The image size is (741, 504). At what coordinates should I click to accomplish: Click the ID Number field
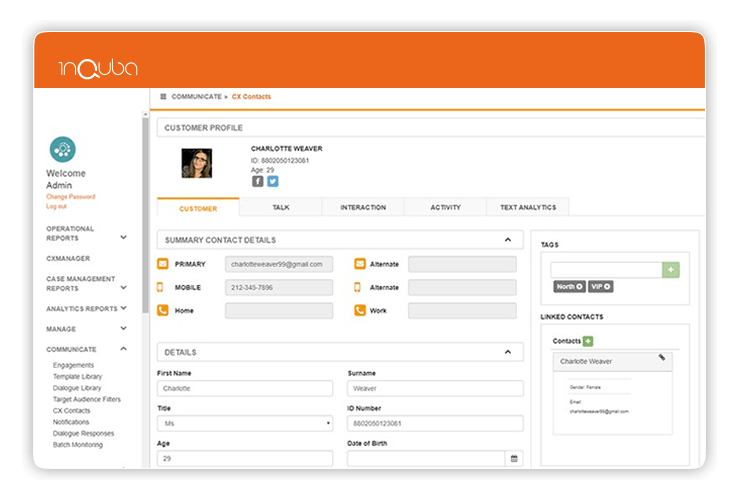click(x=435, y=423)
